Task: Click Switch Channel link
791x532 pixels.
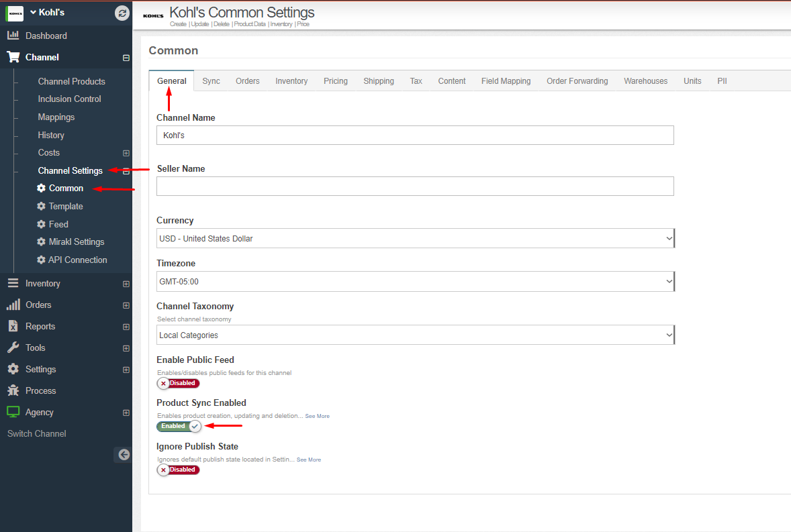Action: click(x=36, y=433)
